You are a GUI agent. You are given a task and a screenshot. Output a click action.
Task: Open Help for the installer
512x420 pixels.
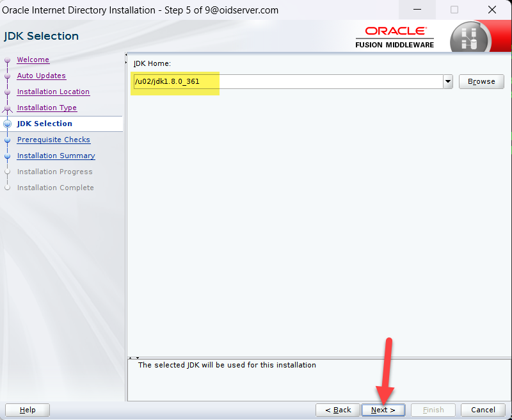point(28,410)
